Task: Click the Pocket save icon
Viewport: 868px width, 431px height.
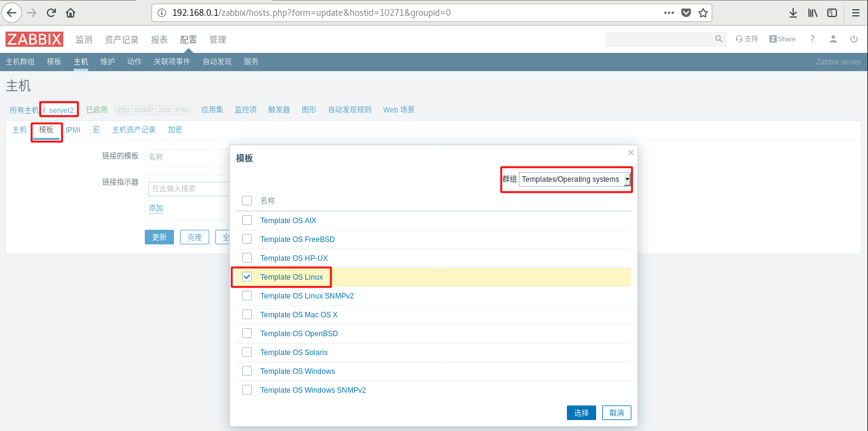Action: point(686,13)
